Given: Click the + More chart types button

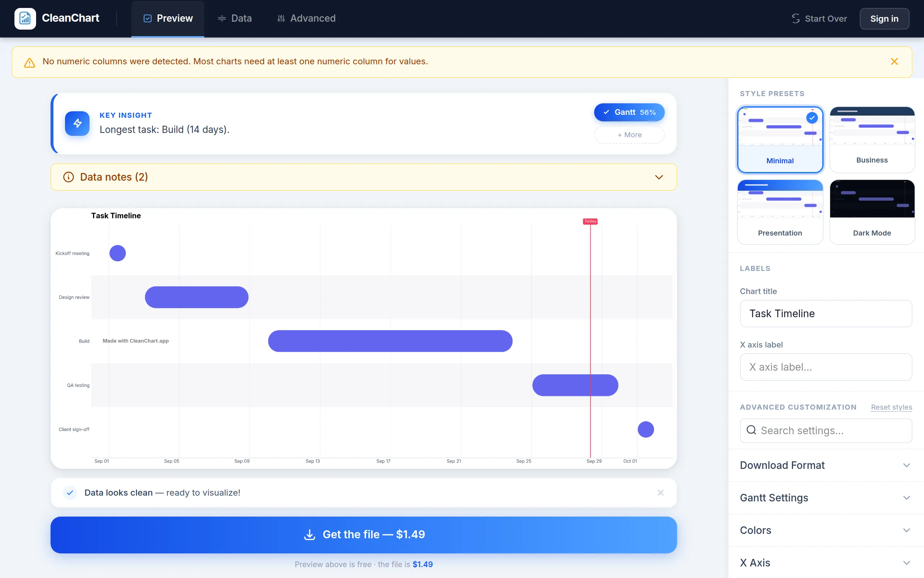Looking at the screenshot, I should pyautogui.click(x=629, y=135).
